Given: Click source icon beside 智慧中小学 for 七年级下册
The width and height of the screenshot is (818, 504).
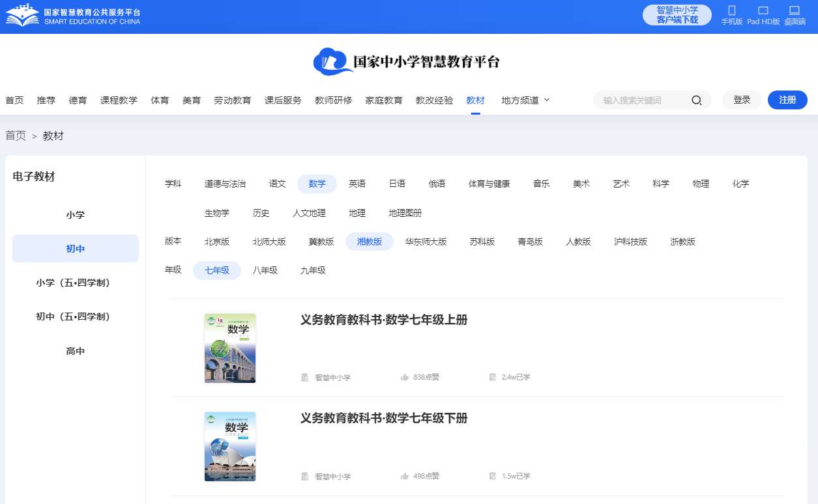Looking at the screenshot, I should [304, 476].
